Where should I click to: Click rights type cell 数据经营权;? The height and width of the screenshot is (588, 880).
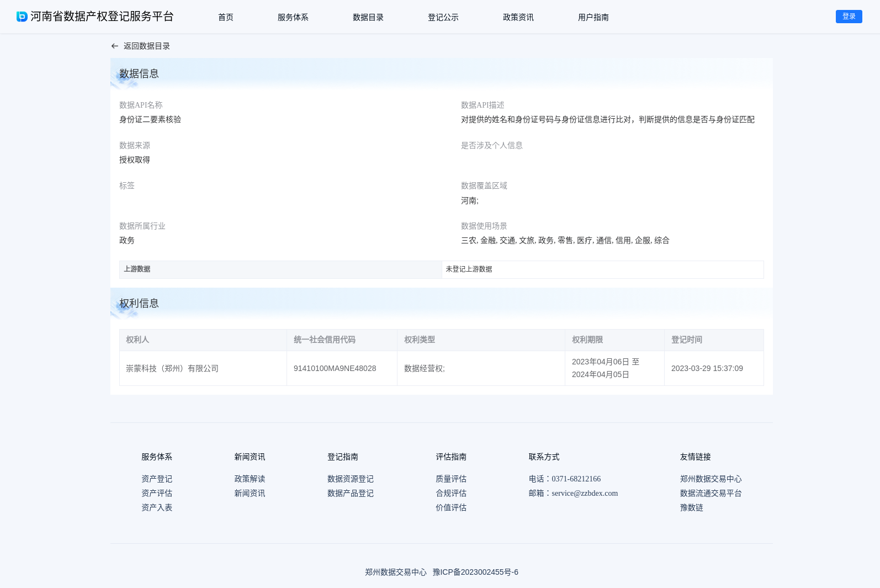(481, 368)
